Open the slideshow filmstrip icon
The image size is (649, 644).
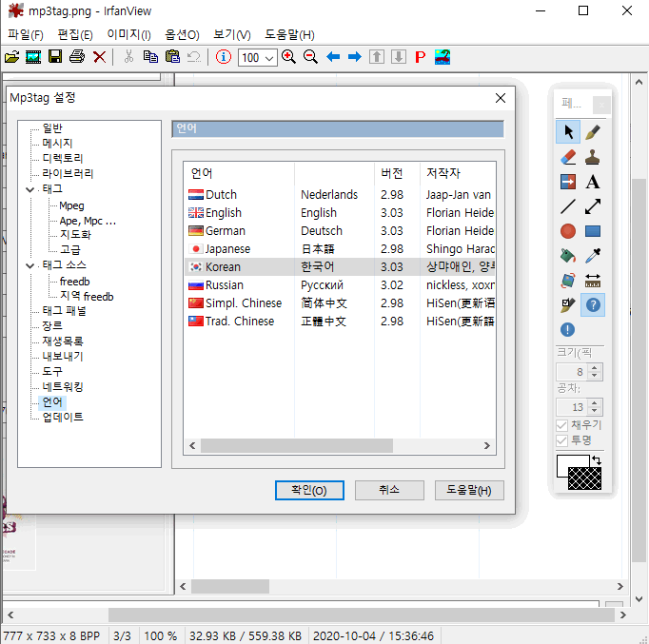33,57
